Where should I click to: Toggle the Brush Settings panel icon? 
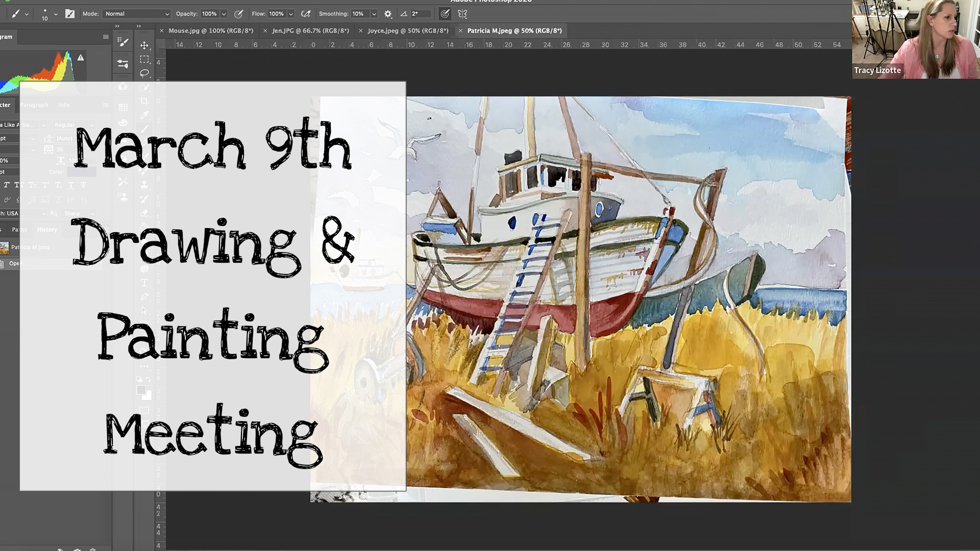70,14
